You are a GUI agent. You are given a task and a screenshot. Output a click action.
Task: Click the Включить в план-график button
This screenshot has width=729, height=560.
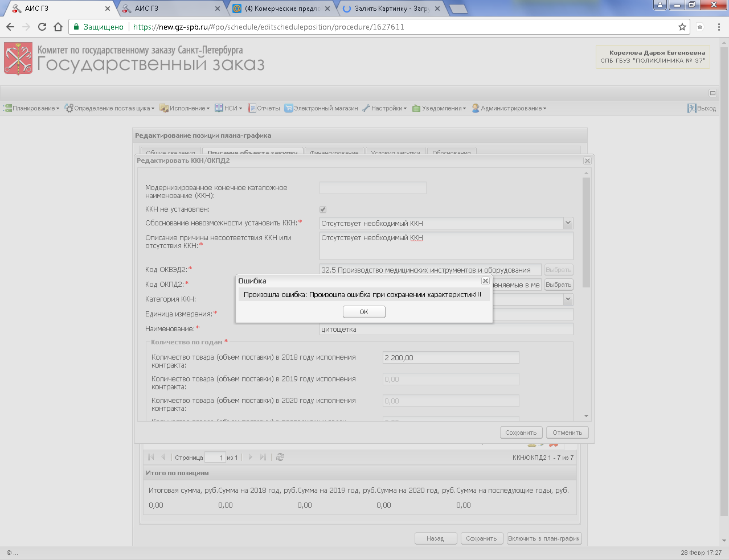544,538
